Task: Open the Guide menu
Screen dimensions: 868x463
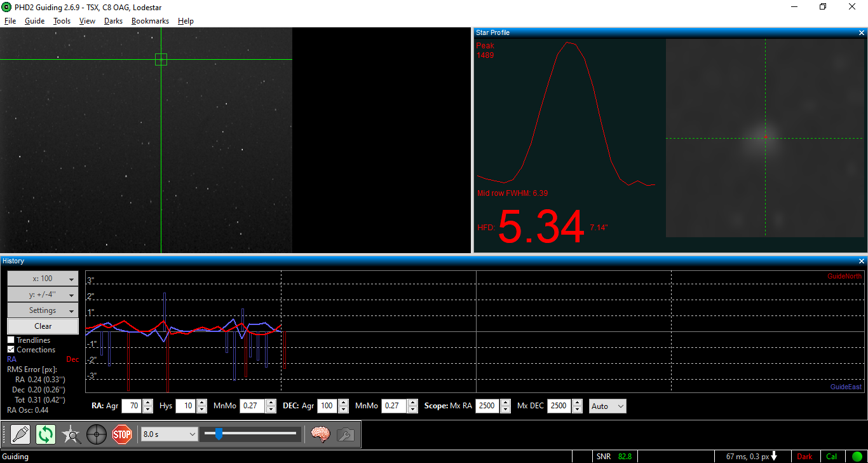Action: pyautogui.click(x=35, y=21)
